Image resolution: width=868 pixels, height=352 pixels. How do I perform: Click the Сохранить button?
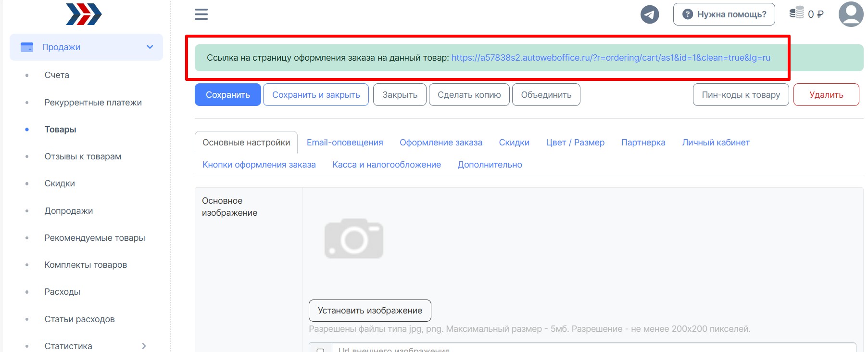pyautogui.click(x=228, y=95)
